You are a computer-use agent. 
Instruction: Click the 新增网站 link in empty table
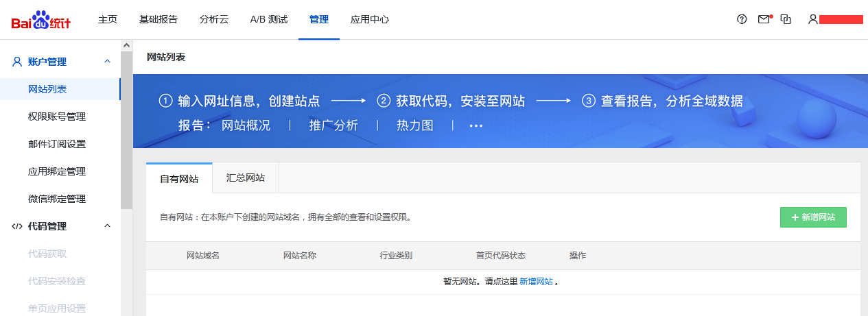pyautogui.click(x=536, y=282)
